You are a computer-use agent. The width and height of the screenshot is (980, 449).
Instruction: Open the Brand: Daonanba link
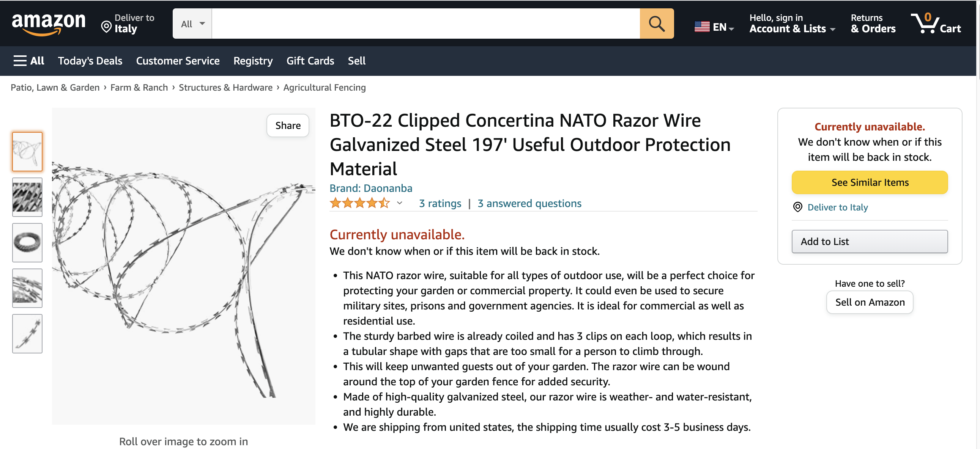371,188
